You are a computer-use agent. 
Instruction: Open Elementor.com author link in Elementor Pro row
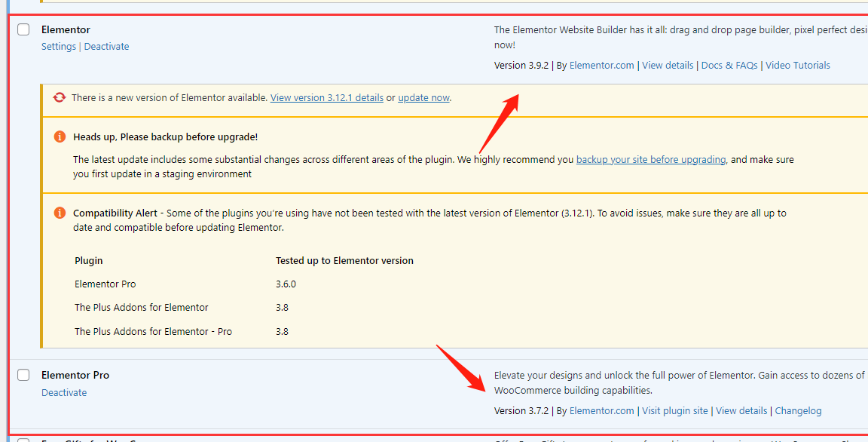click(x=602, y=411)
